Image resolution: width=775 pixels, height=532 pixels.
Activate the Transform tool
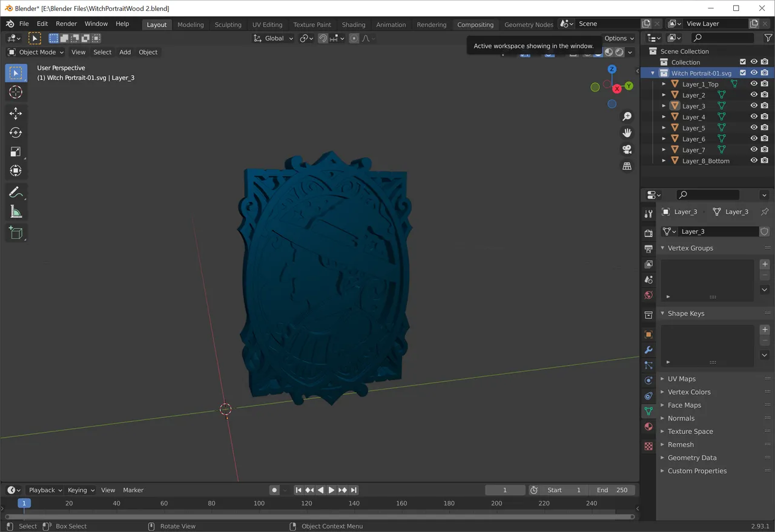(x=16, y=171)
